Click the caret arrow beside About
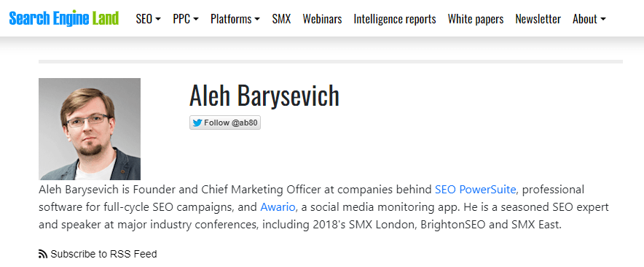The image size is (644, 267). point(603,20)
